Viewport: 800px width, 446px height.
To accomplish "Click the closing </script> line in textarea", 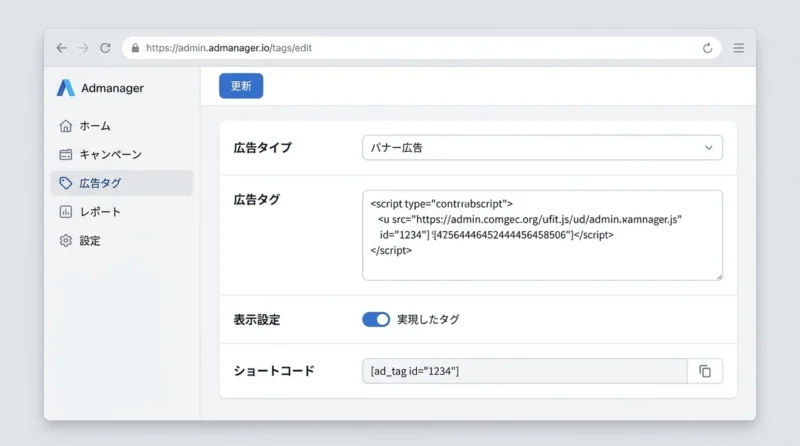I will point(391,251).
